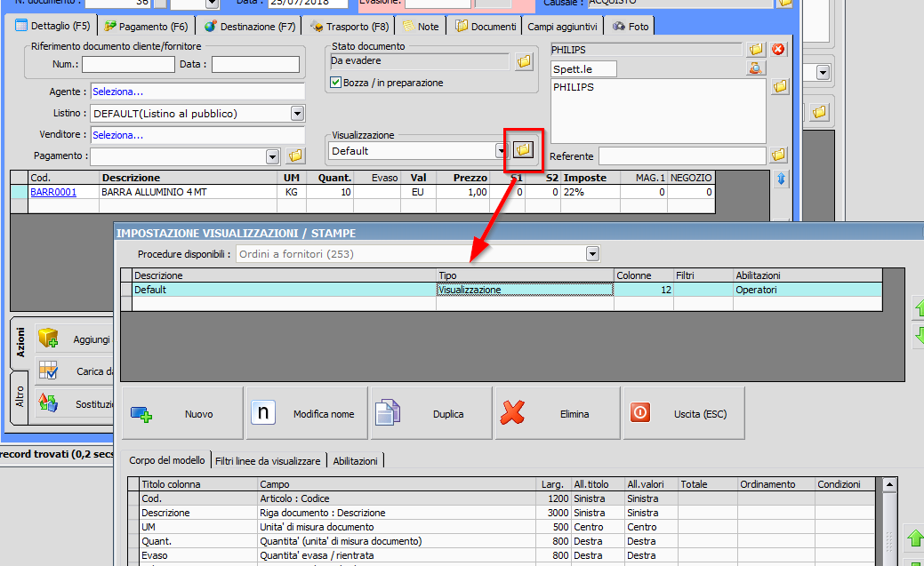The height and width of the screenshot is (566, 924).
Task: Open the Pagamento folder icon
Action: tap(295, 156)
